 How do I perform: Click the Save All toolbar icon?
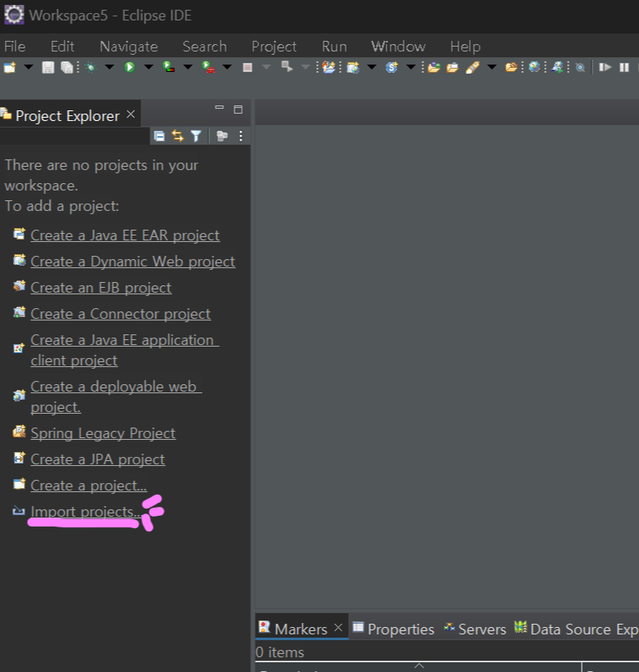pyautogui.click(x=67, y=67)
